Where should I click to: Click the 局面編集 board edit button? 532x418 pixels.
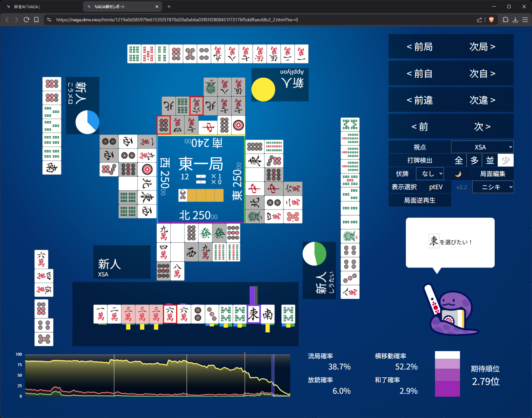pyautogui.click(x=492, y=174)
